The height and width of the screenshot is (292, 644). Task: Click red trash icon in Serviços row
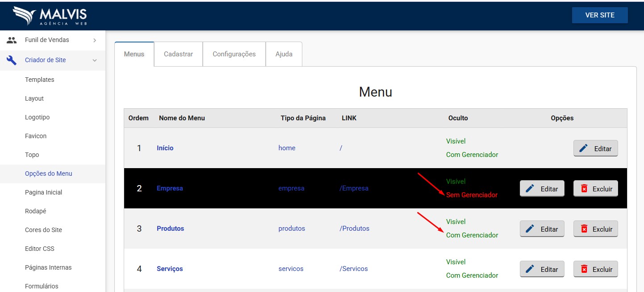[x=584, y=269]
